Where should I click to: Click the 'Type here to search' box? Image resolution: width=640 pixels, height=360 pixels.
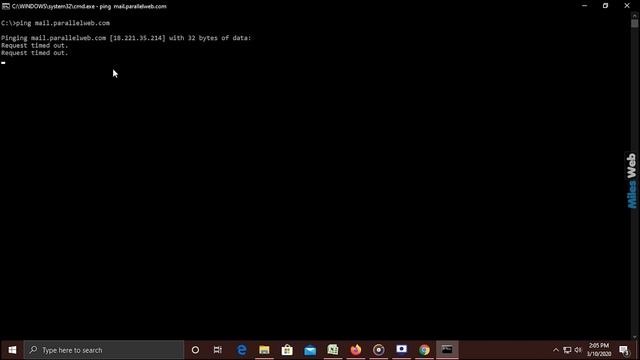(x=104, y=350)
